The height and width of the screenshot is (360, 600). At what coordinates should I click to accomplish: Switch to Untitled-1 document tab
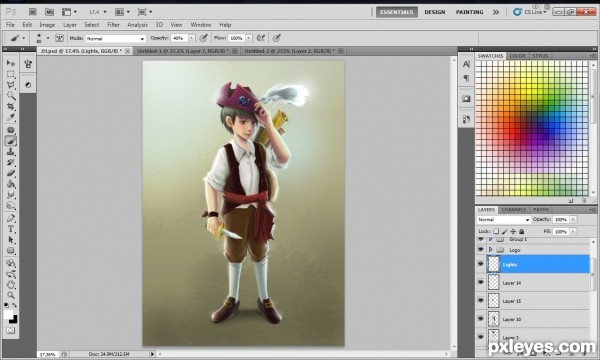pyautogui.click(x=183, y=50)
